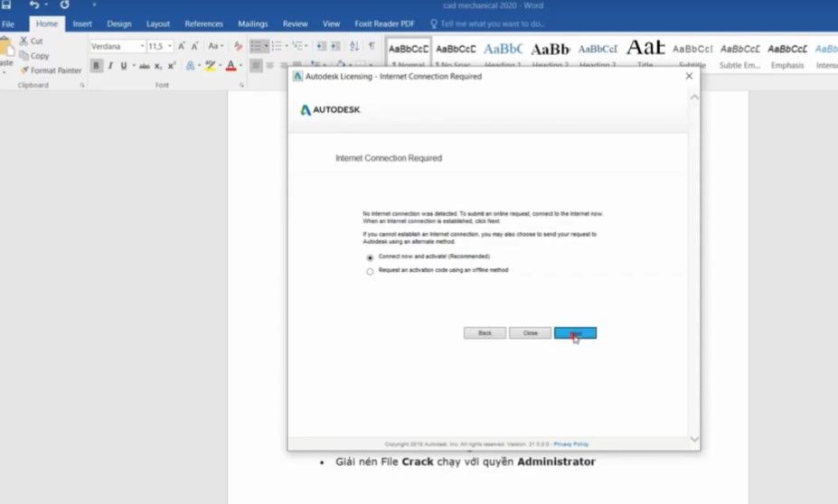Open the Font dialog launcher
838x504 pixels.
click(241, 85)
